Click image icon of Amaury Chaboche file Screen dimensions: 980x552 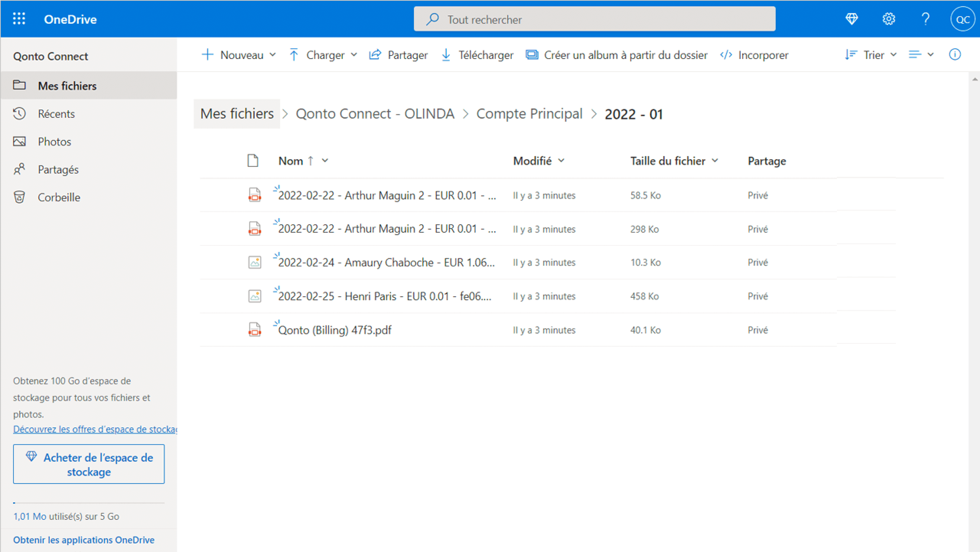click(255, 262)
